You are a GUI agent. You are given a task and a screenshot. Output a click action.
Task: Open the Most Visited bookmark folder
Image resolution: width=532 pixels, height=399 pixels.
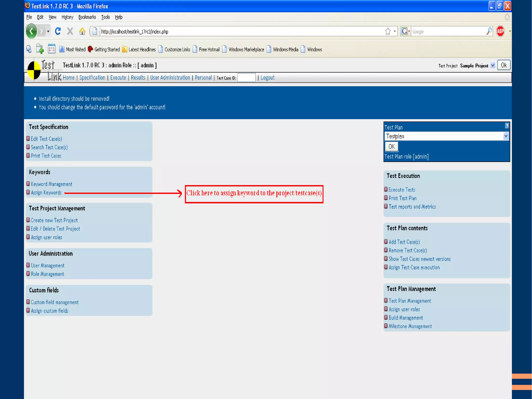pyautogui.click(x=72, y=49)
